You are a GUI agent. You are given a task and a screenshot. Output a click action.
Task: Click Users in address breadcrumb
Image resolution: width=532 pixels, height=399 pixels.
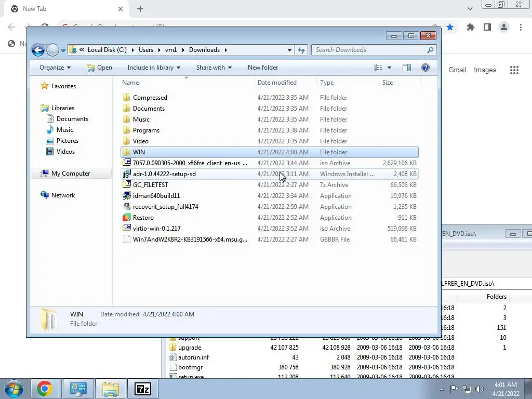point(146,50)
